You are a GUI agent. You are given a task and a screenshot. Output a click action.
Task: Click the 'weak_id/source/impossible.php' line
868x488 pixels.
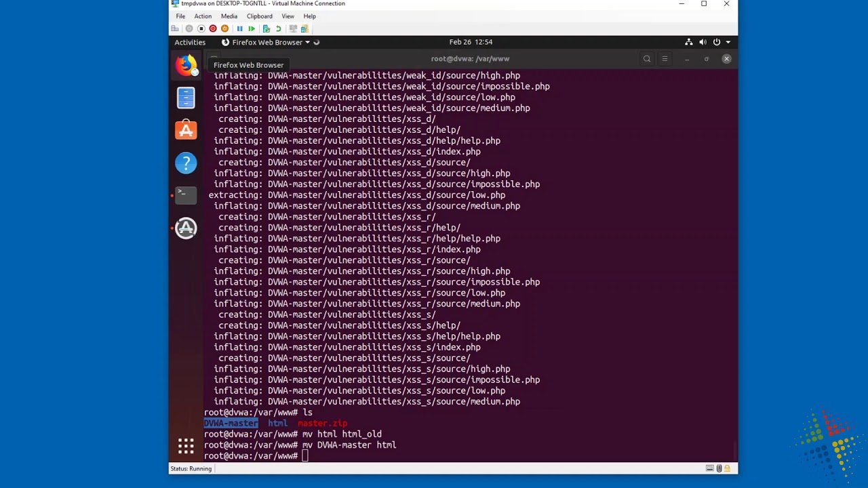coord(382,87)
